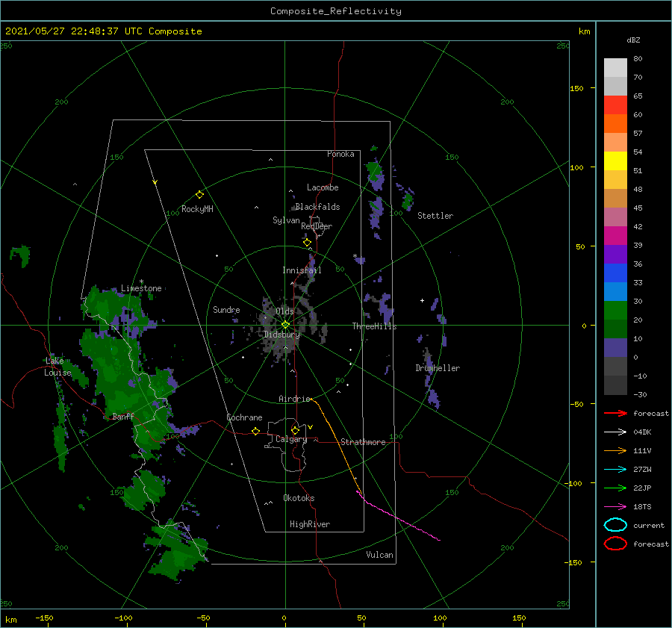Image resolution: width=672 pixels, height=628 pixels.
Task: Click the light gray 70 dBZ swatch at top
Action: coord(615,68)
